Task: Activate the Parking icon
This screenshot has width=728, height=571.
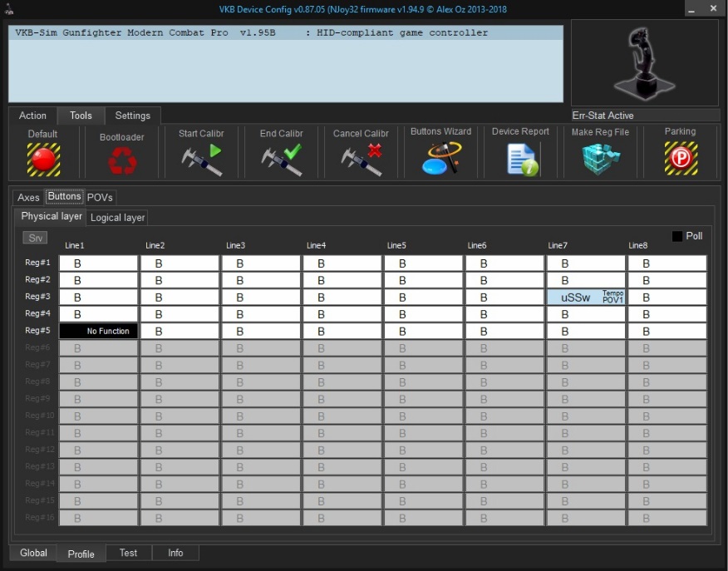Action: [681, 158]
